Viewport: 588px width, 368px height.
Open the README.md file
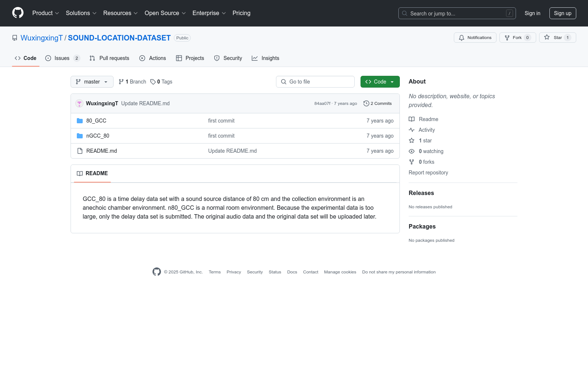[x=101, y=151]
